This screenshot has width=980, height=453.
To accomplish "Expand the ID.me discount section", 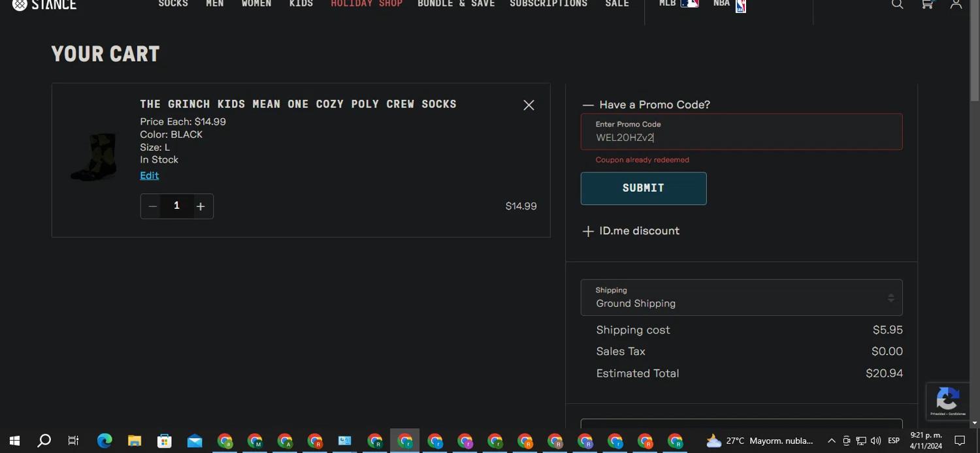I will (631, 231).
